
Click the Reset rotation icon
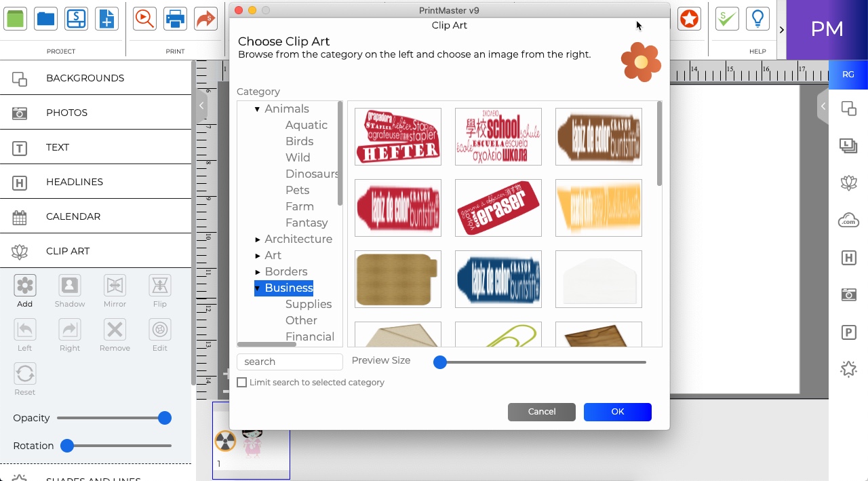tap(24, 373)
